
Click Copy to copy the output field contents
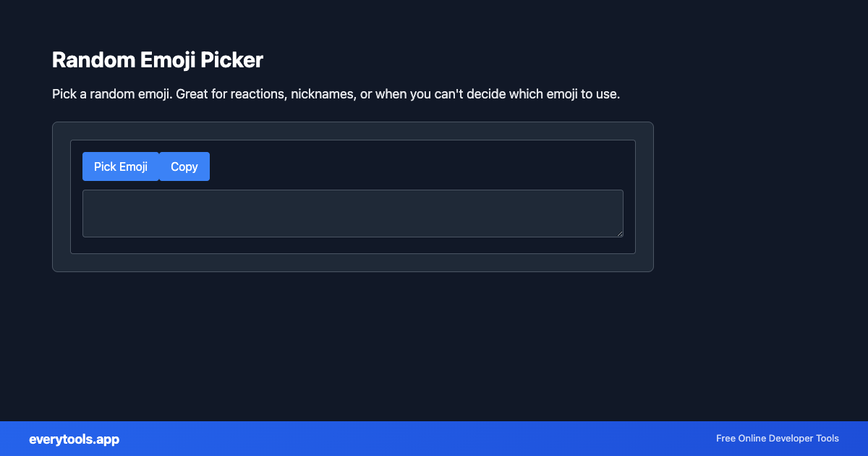coord(184,166)
